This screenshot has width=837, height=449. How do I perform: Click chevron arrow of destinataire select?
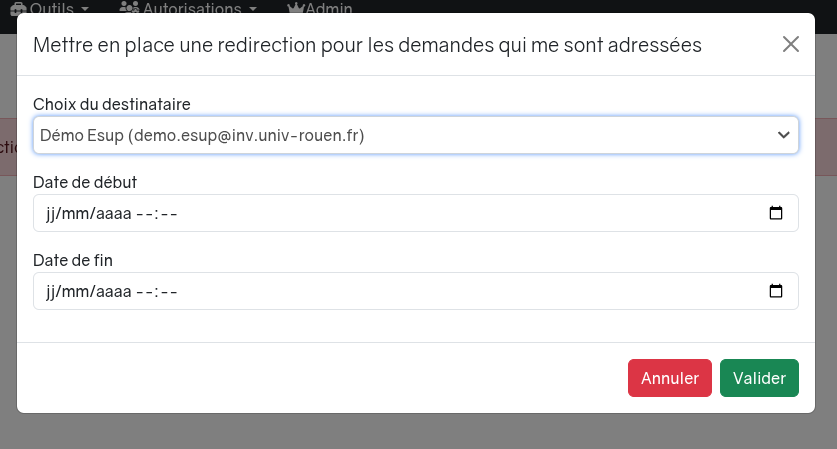(x=783, y=135)
